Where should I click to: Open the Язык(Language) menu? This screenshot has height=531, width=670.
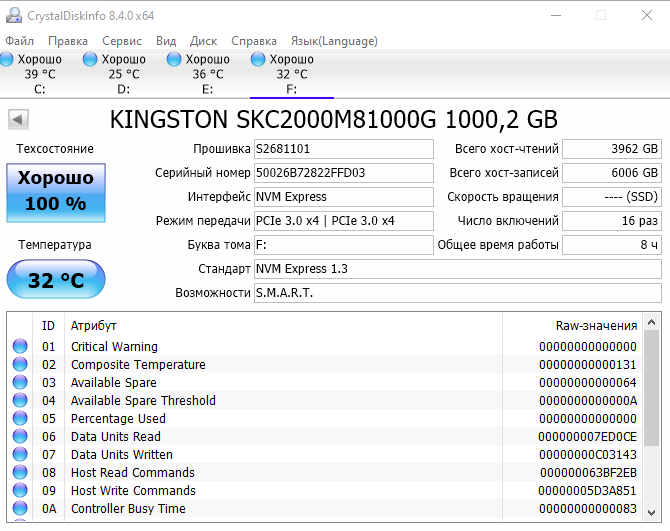[333, 41]
